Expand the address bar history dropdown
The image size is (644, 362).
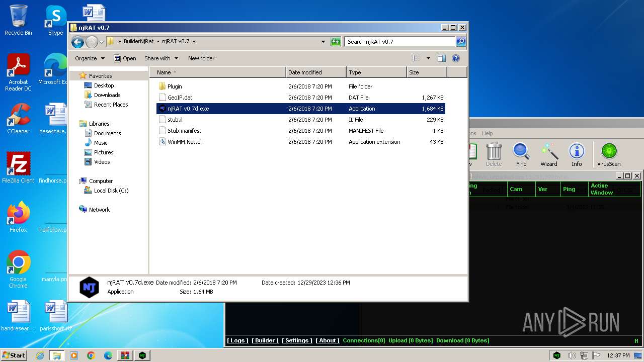pos(323,42)
